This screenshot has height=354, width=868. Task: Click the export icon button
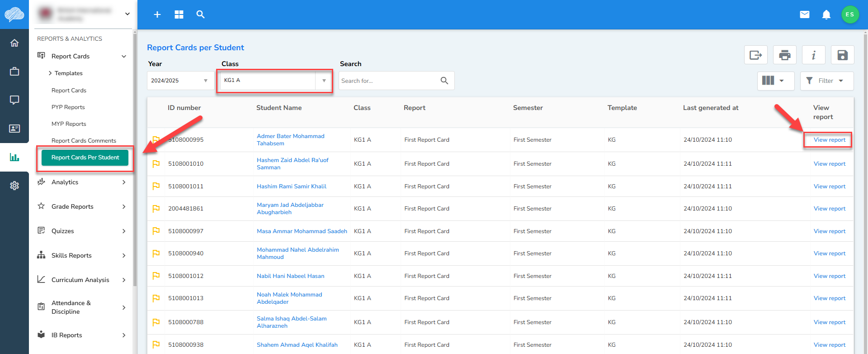coord(756,55)
